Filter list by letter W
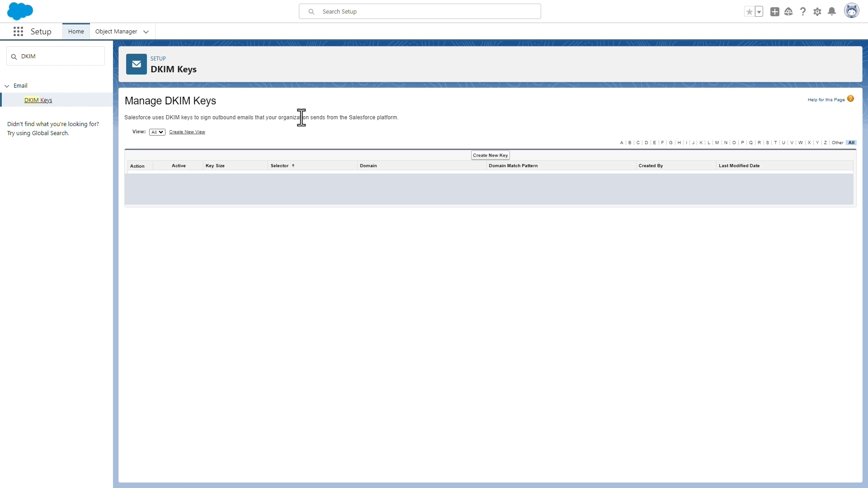The height and width of the screenshot is (488, 868). coord(801,143)
